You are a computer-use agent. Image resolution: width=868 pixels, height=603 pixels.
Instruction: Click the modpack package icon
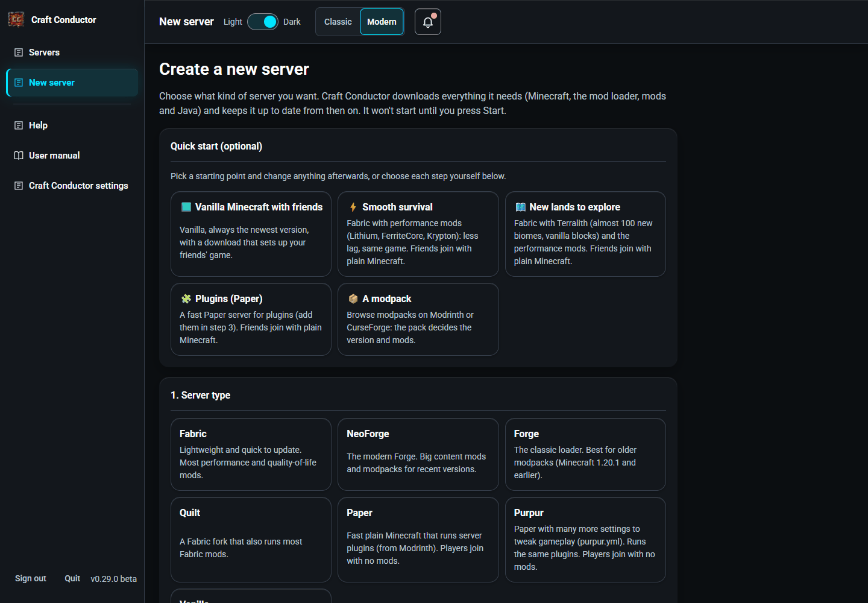pyautogui.click(x=353, y=298)
